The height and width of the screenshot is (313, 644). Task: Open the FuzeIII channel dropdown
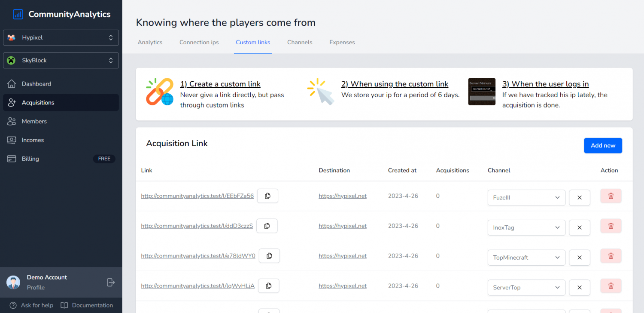pos(526,198)
